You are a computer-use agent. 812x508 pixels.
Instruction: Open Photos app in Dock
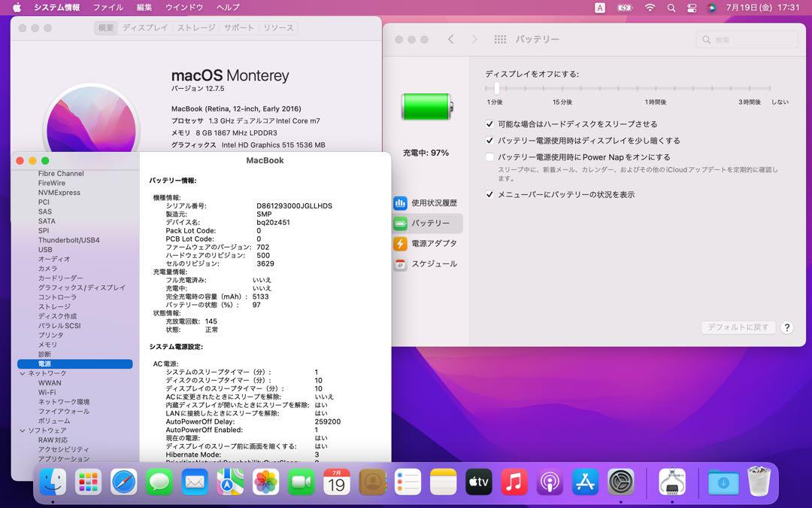pyautogui.click(x=265, y=482)
